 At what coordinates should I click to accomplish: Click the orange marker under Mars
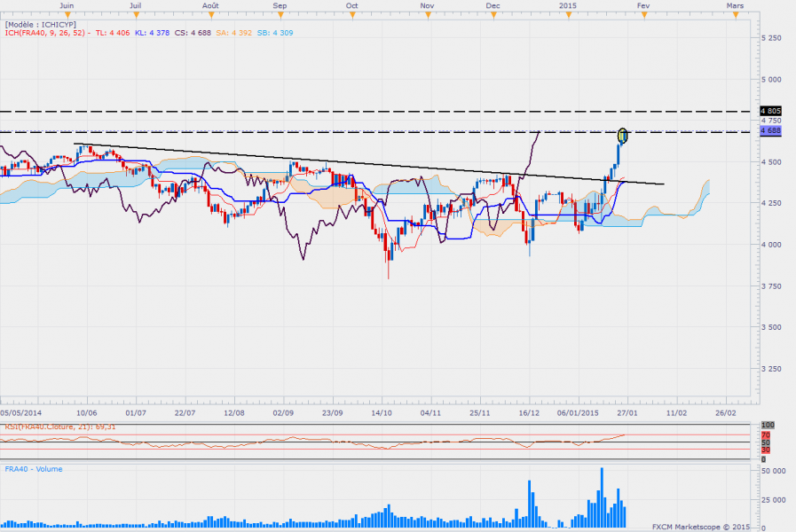pos(736,16)
